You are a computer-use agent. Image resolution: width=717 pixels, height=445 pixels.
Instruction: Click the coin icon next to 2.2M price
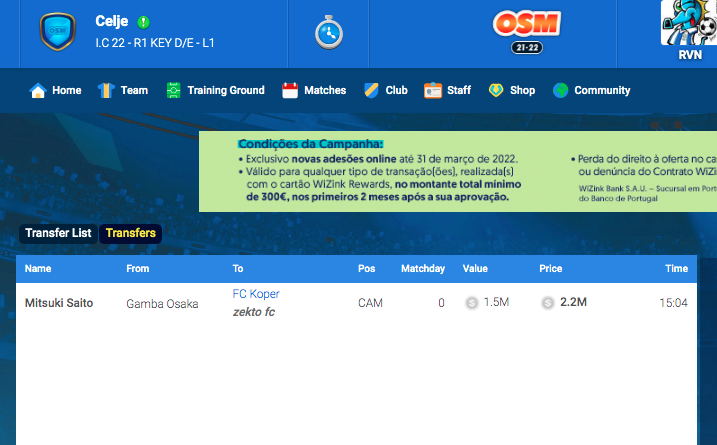548,303
